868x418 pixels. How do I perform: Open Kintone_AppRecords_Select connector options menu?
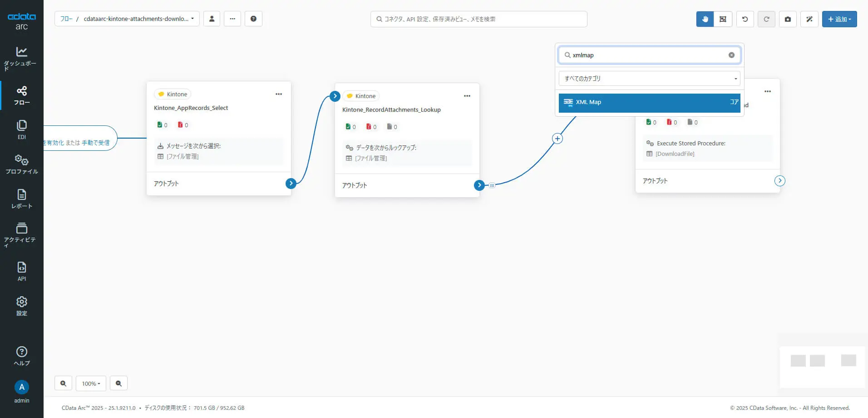(279, 94)
